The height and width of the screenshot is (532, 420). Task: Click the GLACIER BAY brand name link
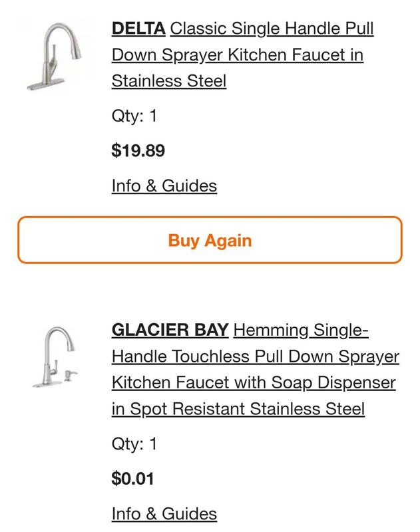click(x=170, y=330)
